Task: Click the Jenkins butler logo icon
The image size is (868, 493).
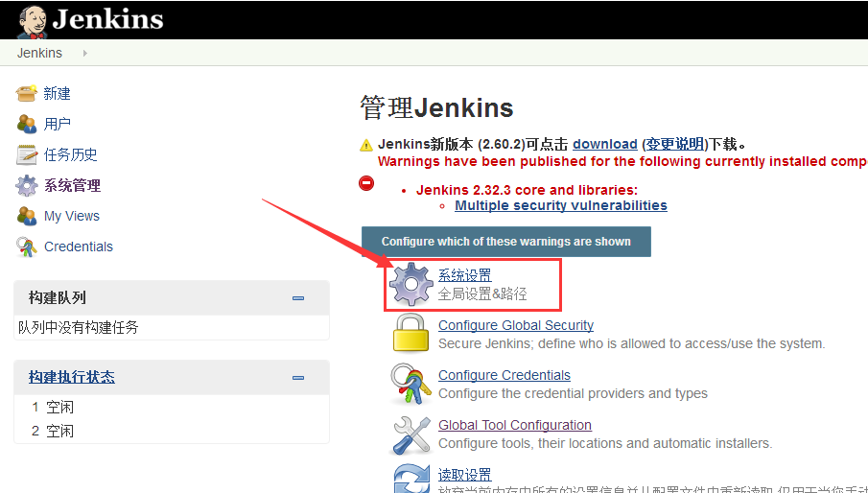Action: pyautogui.click(x=32, y=21)
